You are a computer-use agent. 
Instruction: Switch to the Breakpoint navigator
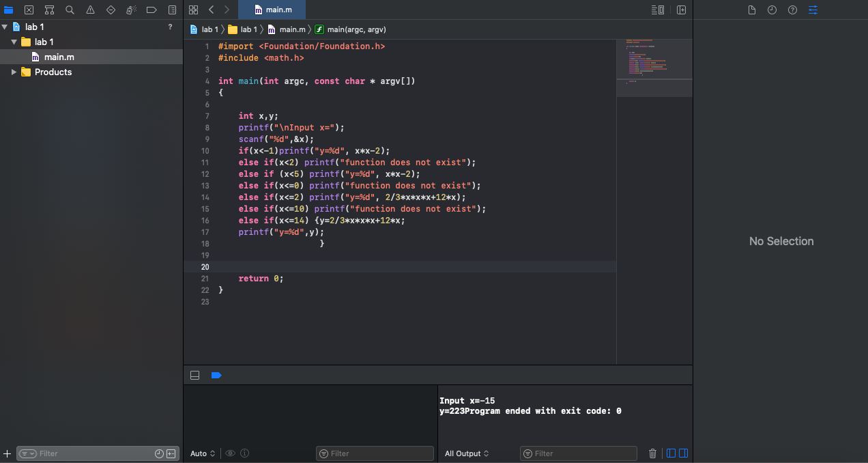pyautogui.click(x=151, y=10)
